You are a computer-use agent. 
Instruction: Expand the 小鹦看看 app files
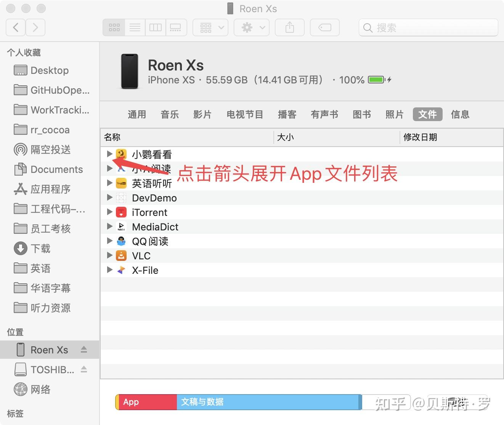pyautogui.click(x=109, y=154)
